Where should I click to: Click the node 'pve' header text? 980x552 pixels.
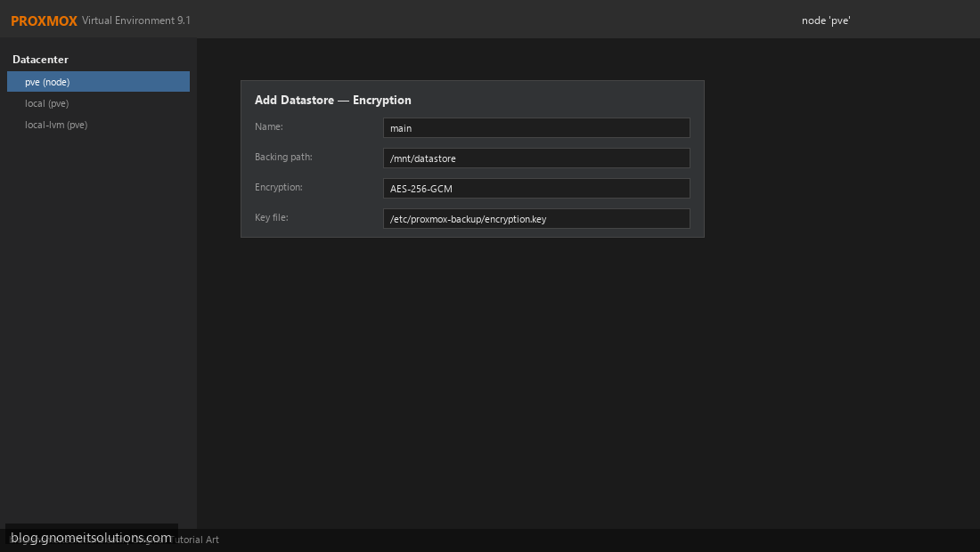click(826, 20)
